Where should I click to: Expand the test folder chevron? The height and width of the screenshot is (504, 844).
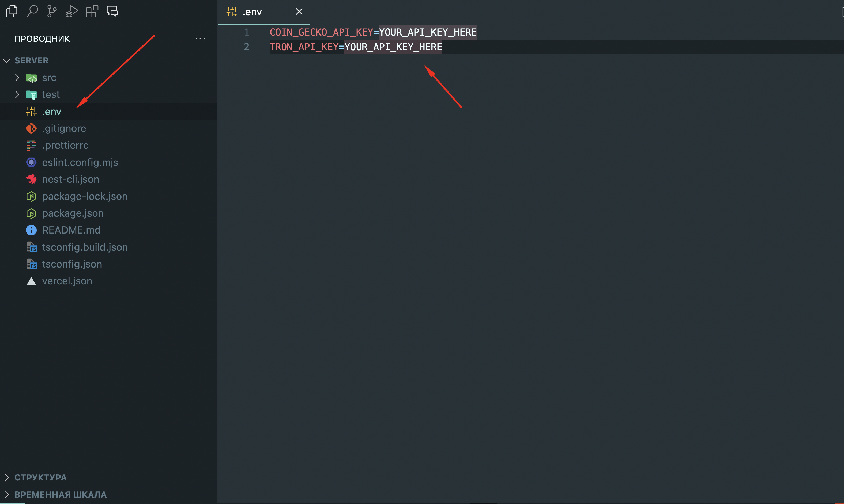(17, 94)
